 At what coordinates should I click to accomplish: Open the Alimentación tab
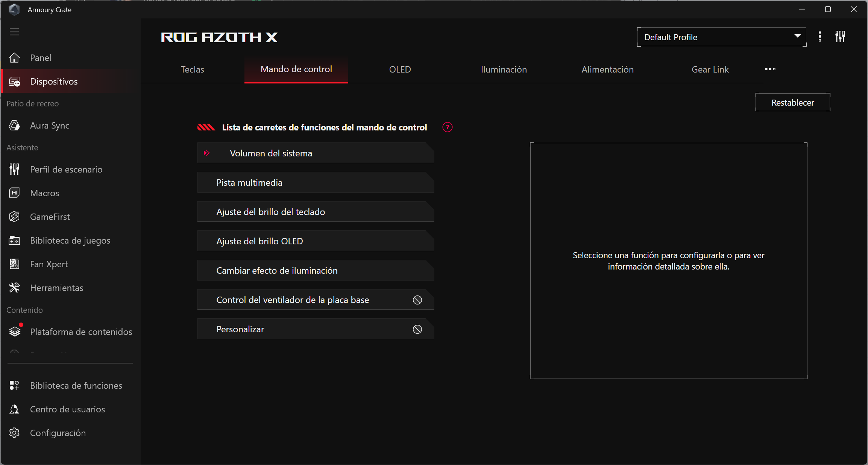pyautogui.click(x=608, y=70)
